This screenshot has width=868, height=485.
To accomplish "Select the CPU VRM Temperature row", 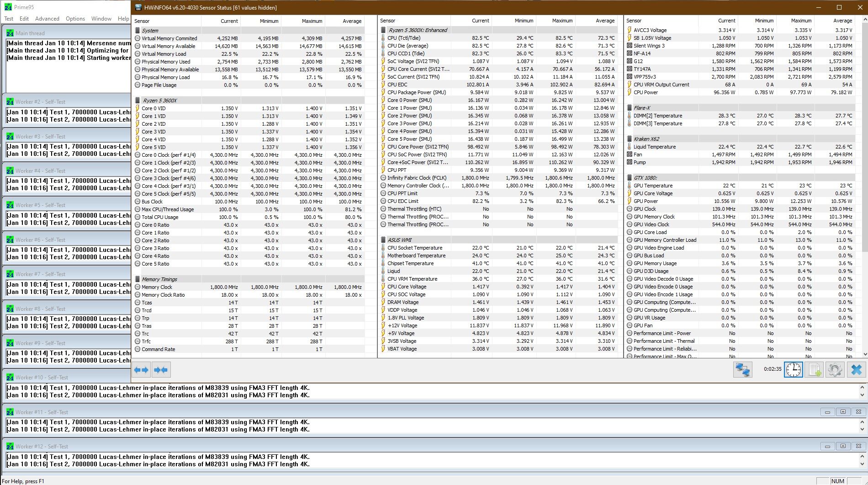I will click(x=498, y=279).
